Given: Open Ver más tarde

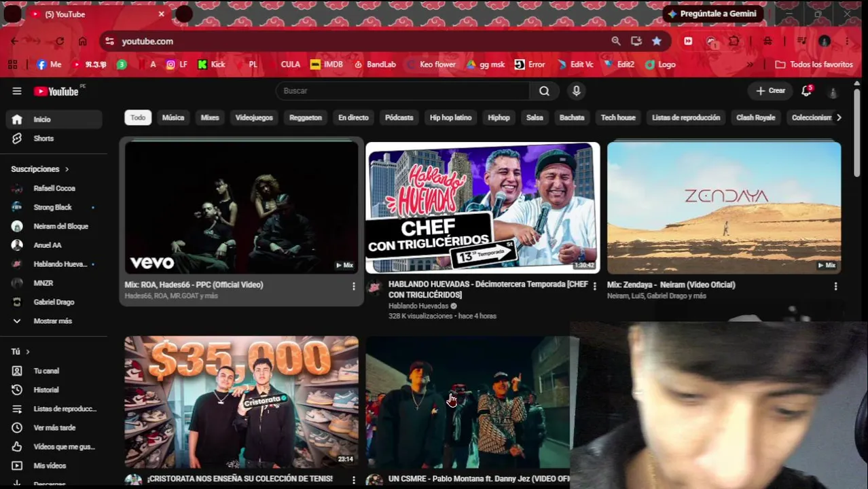Looking at the screenshot, I should pos(54,428).
